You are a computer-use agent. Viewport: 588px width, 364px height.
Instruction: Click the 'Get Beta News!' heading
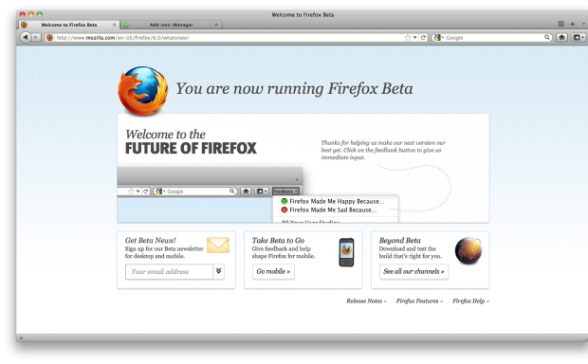(x=151, y=240)
